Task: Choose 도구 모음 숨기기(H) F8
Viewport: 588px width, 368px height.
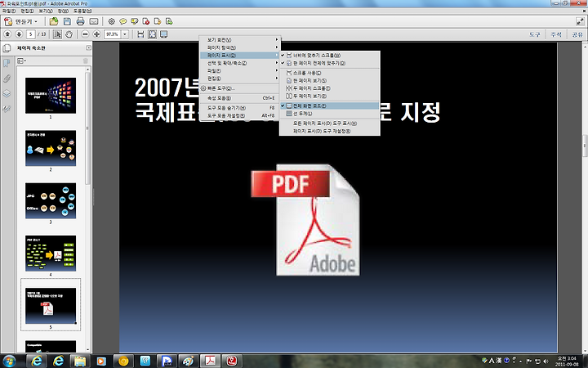Action: point(240,108)
